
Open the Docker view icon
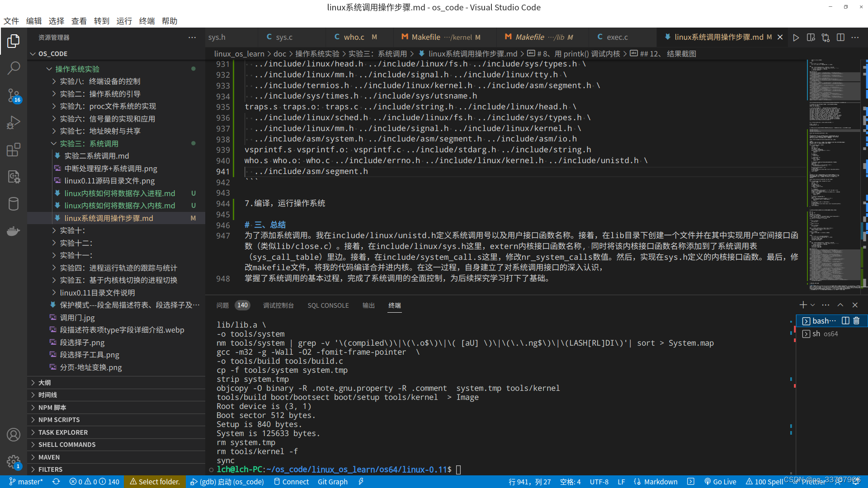click(14, 231)
